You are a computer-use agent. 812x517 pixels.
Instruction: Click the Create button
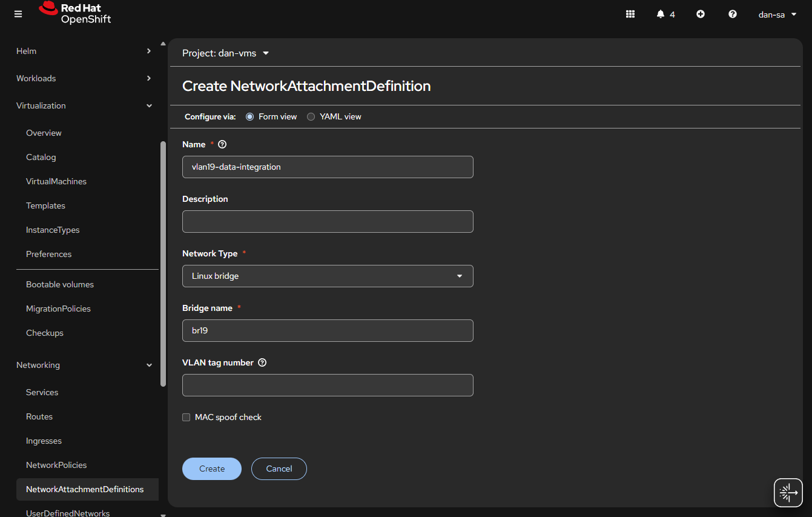212,469
